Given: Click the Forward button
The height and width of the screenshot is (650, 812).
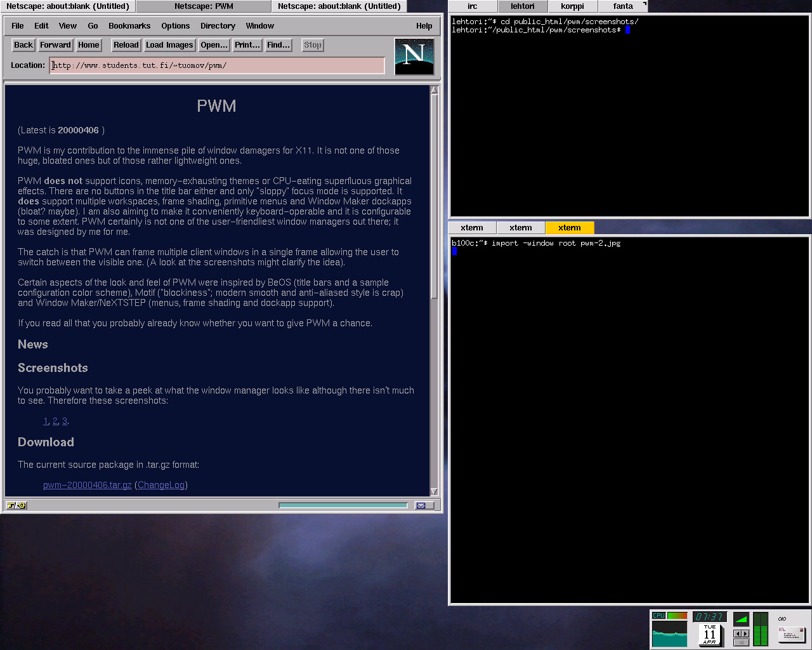Looking at the screenshot, I should point(55,45).
